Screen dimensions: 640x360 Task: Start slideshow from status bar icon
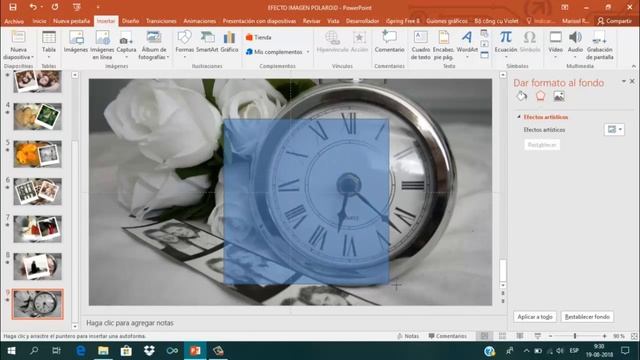click(538, 336)
